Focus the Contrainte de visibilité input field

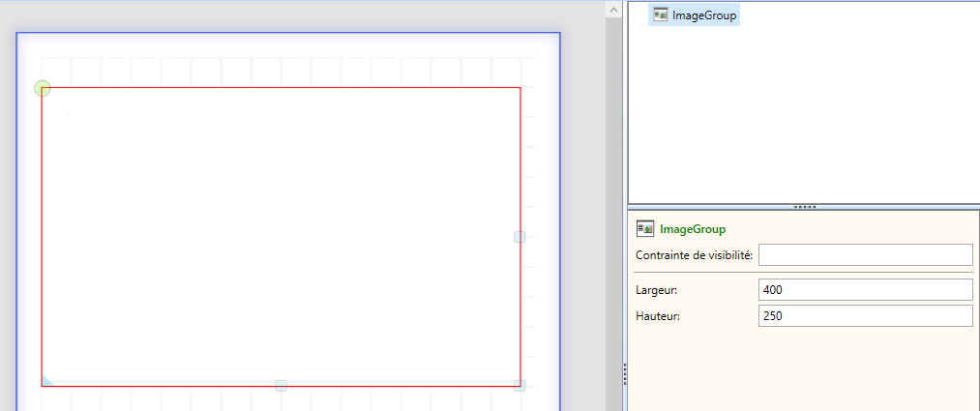pyautogui.click(x=866, y=255)
